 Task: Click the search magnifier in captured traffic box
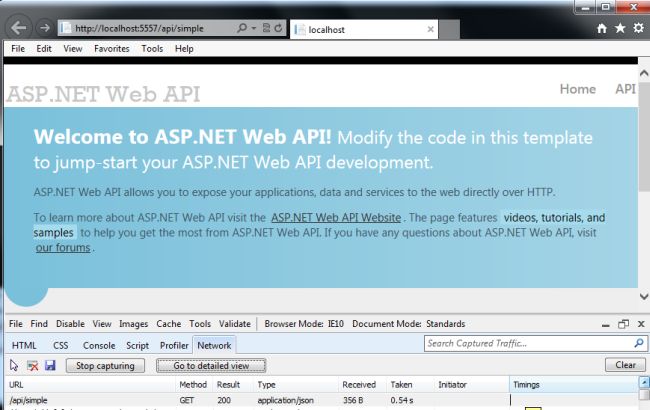639,343
